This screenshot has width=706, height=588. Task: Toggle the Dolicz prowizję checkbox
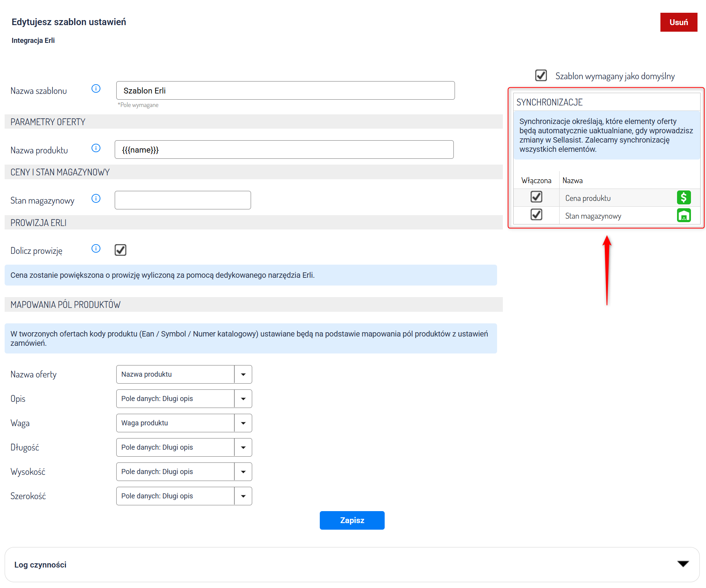click(x=120, y=250)
